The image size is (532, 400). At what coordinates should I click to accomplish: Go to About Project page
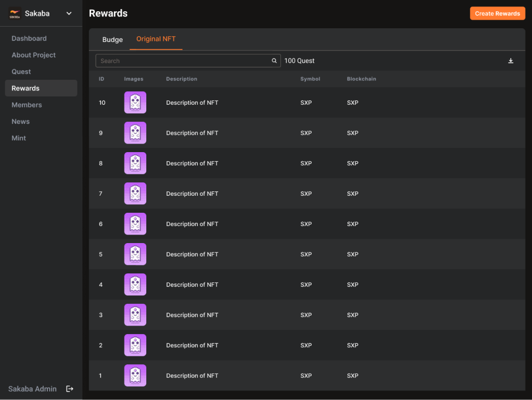34,55
